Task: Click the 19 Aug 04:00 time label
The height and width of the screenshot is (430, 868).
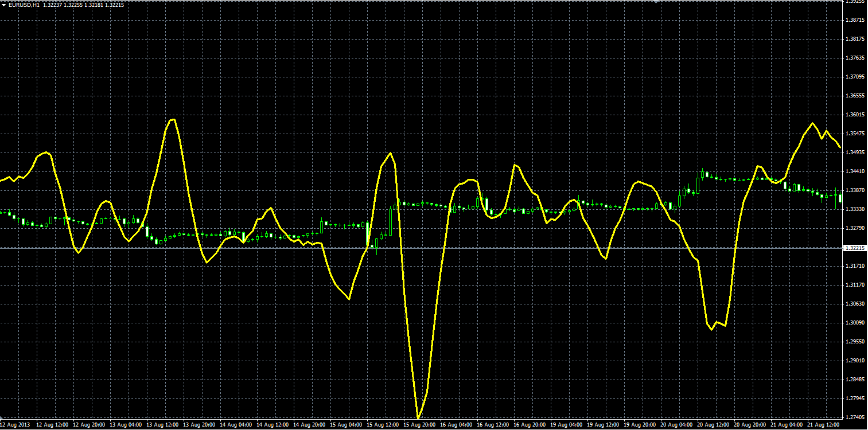Action: pyautogui.click(x=566, y=425)
